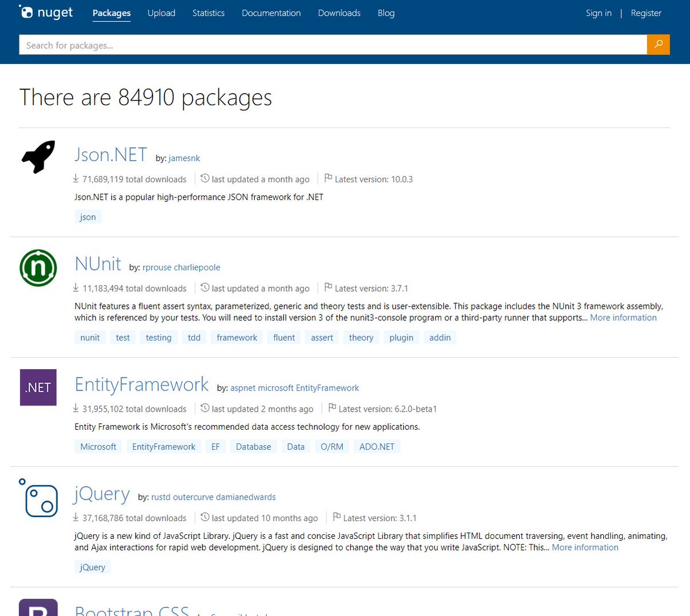The image size is (690, 616).
Task: Click flag icon beside Latest version 3.7.1
Action: tap(328, 287)
